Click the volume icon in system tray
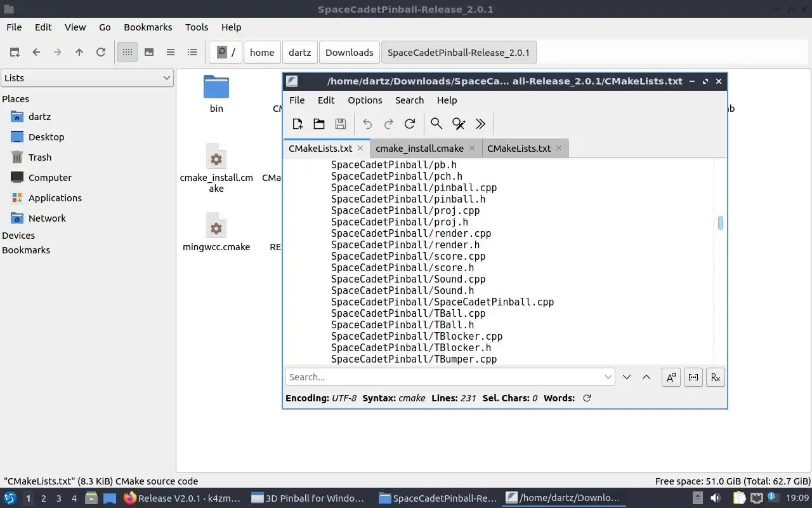Image resolution: width=812 pixels, height=508 pixels. [x=715, y=498]
